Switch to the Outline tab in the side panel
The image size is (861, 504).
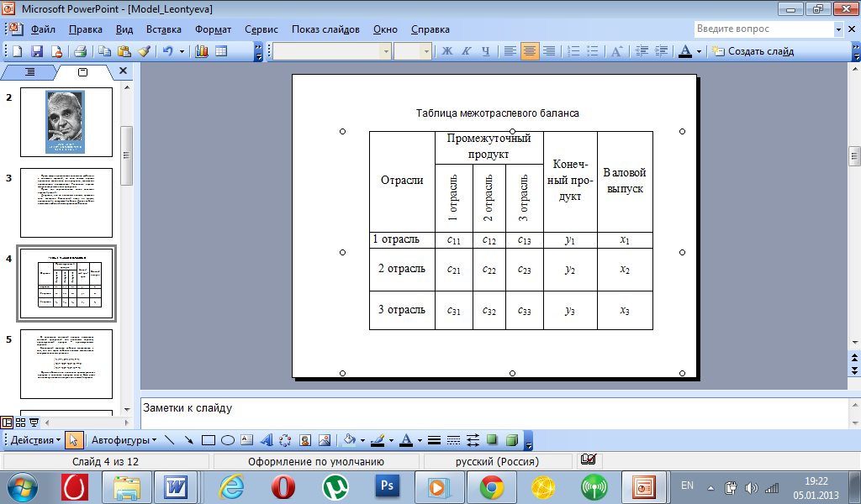[30, 72]
